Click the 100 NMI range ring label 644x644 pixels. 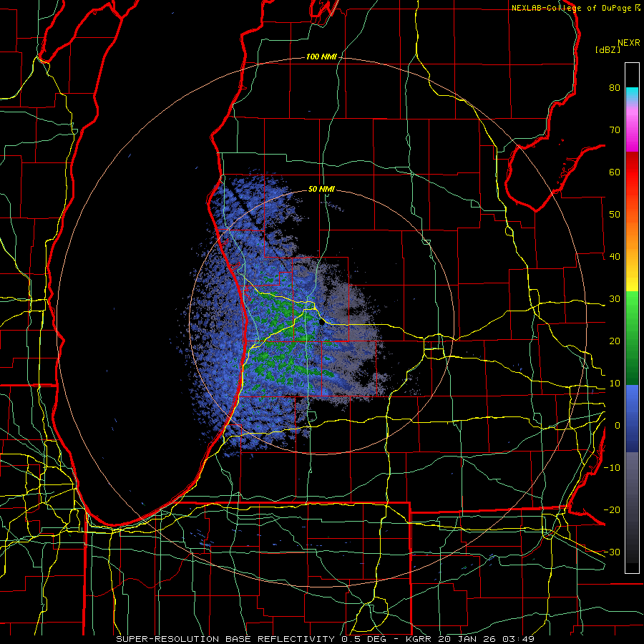click(321, 57)
